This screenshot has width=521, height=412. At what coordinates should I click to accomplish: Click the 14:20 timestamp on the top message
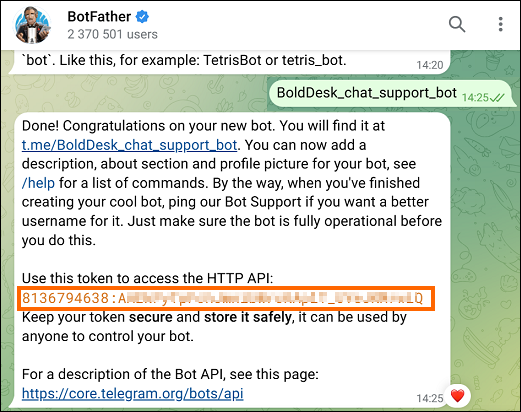coord(430,65)
